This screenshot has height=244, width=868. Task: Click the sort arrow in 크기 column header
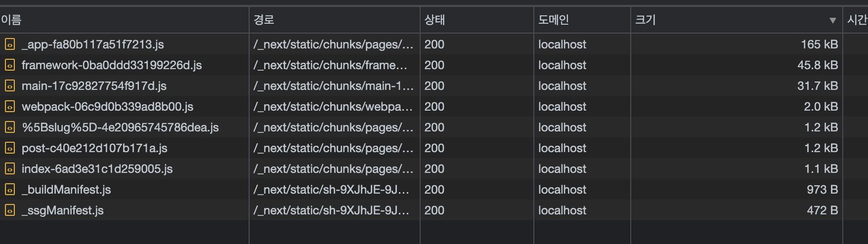pyautogui.click(x=833, y=20)
